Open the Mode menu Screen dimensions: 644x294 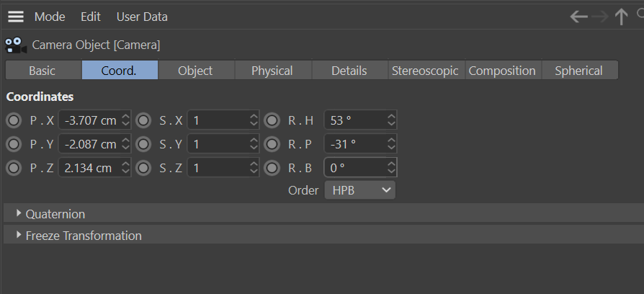tap(50, 17)
